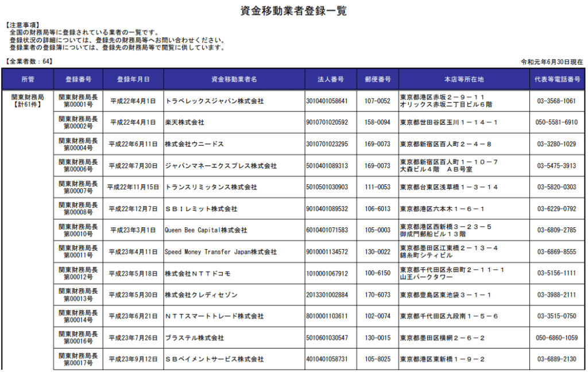
Task: Click postal code 158-0094
Action: pyautogui.click(x=378, y=122)
